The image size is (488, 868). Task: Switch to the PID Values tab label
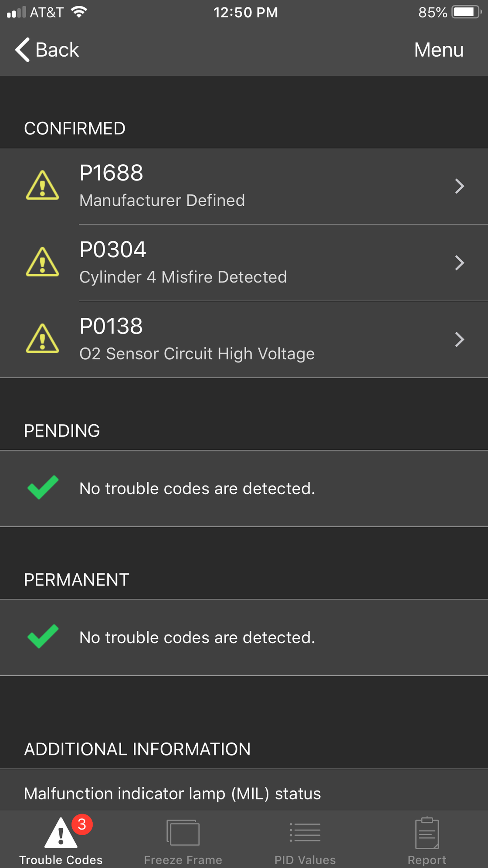[x=305, y=860]
